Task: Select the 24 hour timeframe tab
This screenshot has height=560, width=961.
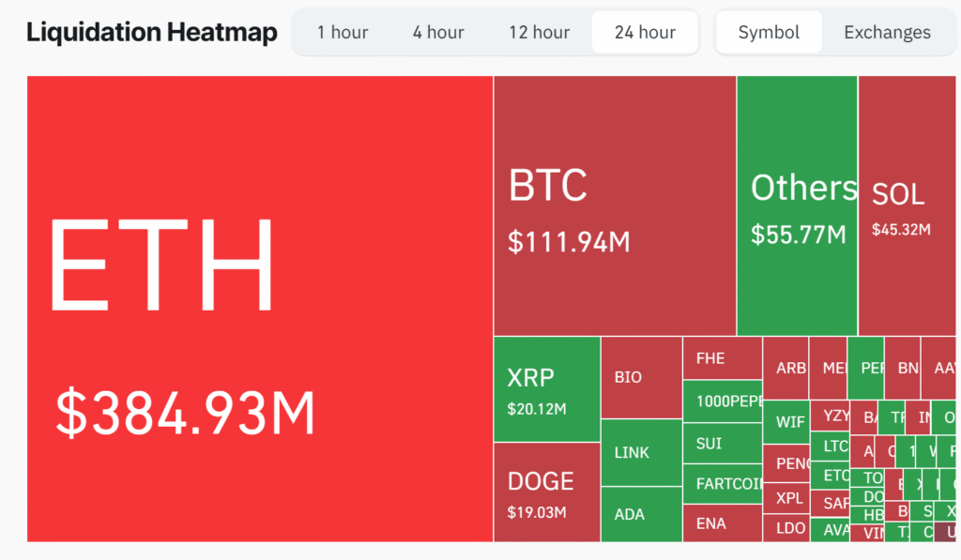Action: pos(645,33)
